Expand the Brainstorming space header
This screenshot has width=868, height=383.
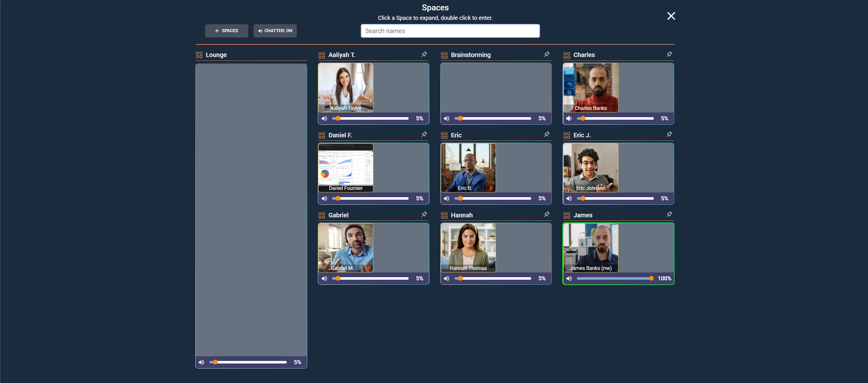[470, 55]
